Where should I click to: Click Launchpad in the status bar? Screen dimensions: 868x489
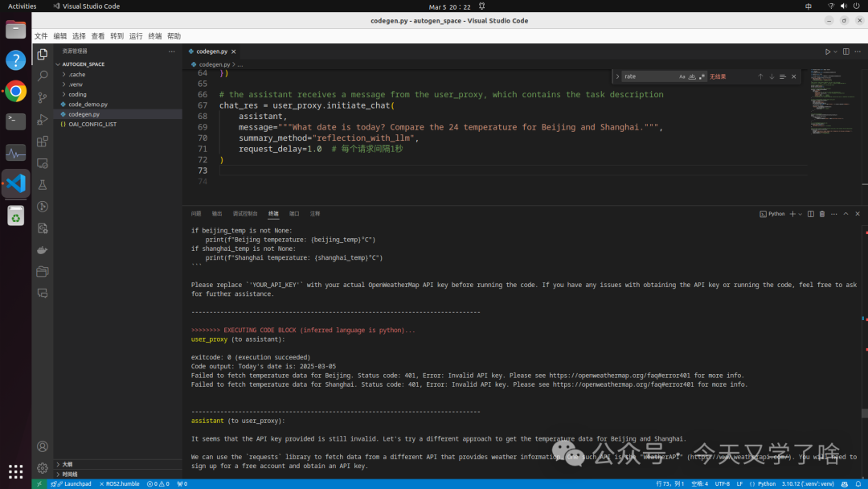(x=72, y=484)
